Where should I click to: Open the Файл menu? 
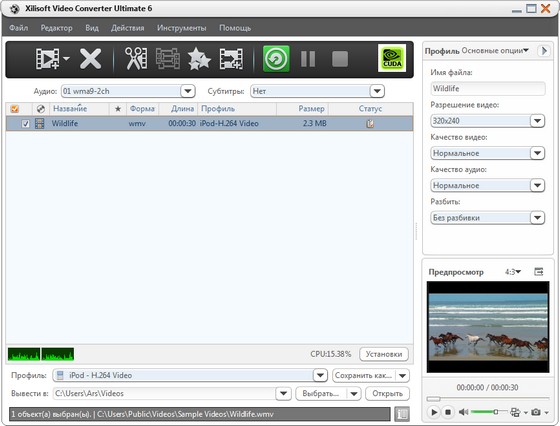19,27
